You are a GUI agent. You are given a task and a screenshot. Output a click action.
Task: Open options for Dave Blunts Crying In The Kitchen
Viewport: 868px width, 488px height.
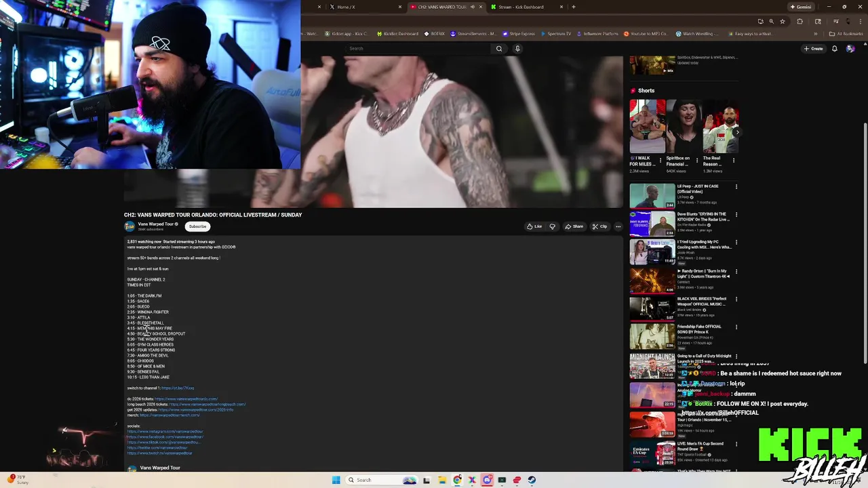coord(736,215)
